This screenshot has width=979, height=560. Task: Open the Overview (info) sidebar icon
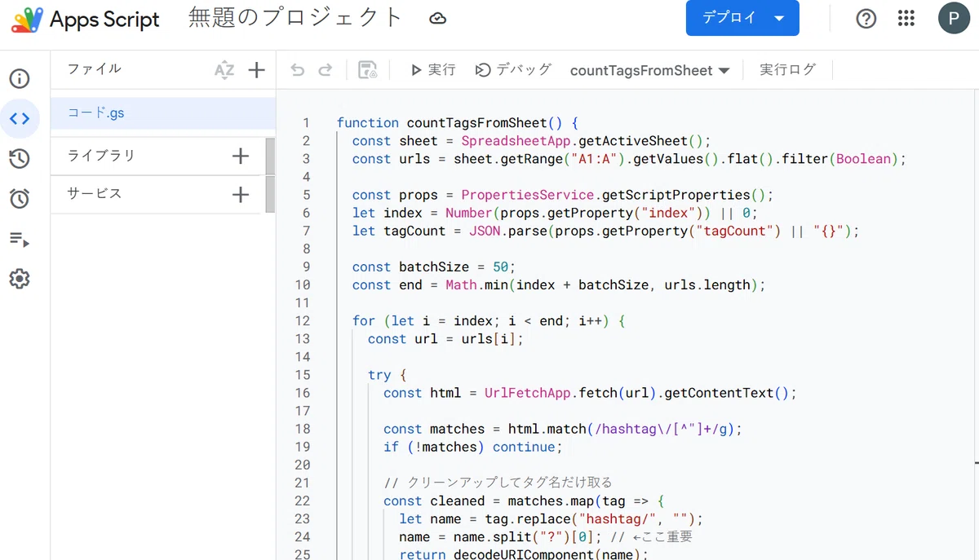(x=20, y=79)
